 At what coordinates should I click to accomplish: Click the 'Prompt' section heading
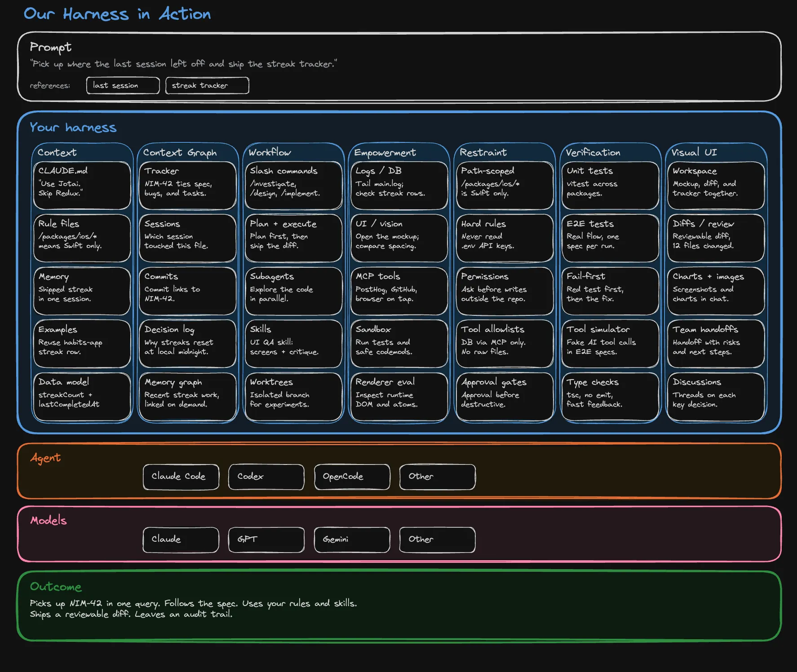(x=50, y=47)
